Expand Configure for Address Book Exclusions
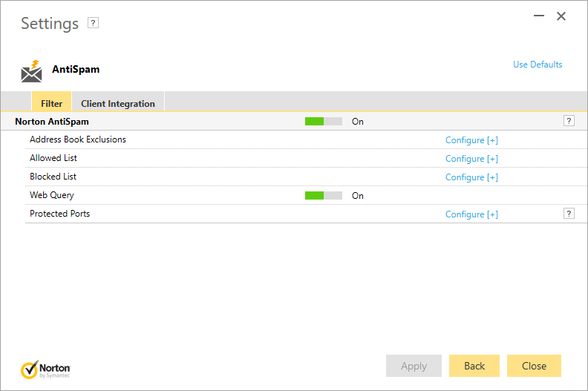Screen dimensions: 588x391 tap(471, 140)
